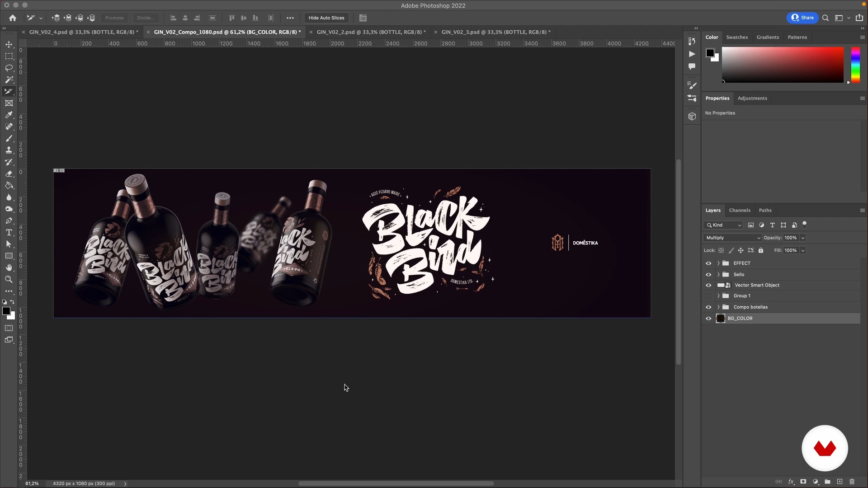
Task: Add a layer mask from the Layers panel
Action: coord(803,482)
